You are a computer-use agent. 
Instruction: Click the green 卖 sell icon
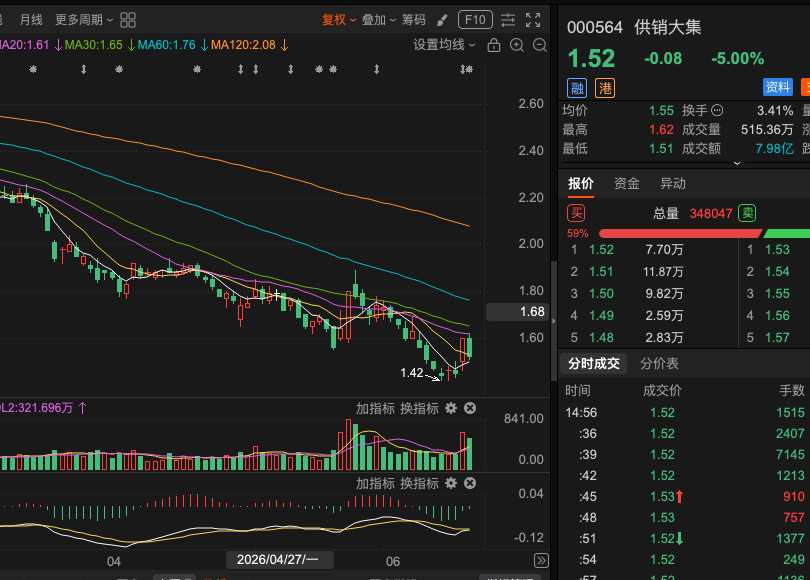pyautogui.click(x=747, y=213)
